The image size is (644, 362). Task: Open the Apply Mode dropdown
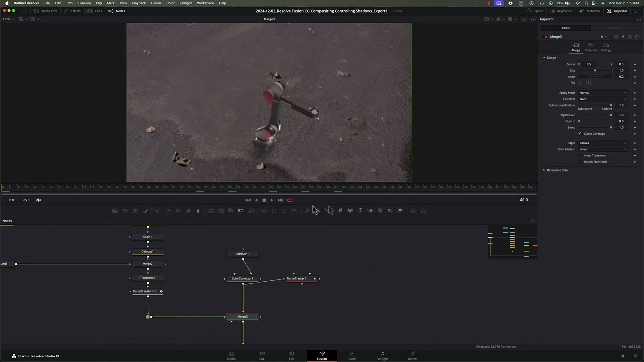603,93
